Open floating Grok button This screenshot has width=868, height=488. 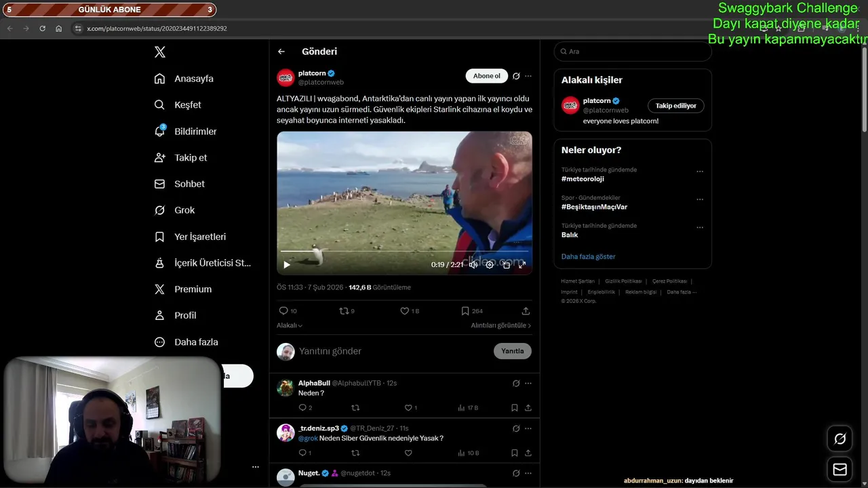pyautogui.click(x=840, y=439)
